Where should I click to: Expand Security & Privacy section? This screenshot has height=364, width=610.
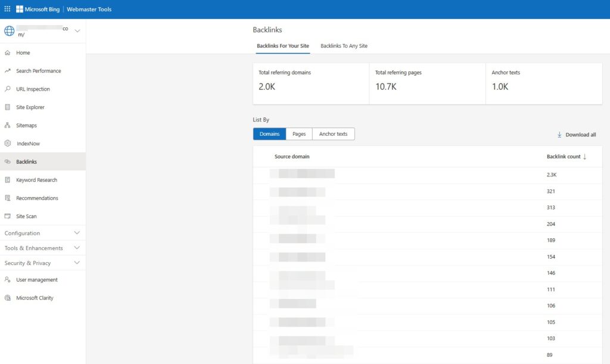pyautogui.click(x=76, y=263)
